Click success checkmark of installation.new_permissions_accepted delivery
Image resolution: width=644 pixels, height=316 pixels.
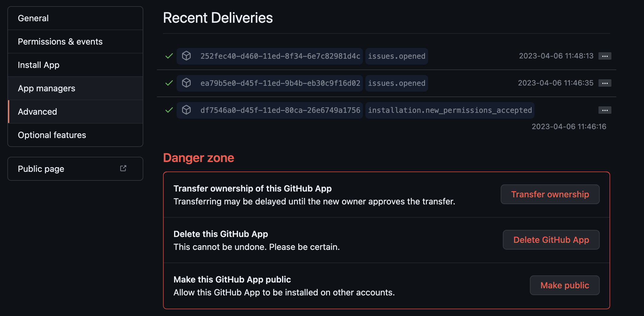tap(169, 110)
